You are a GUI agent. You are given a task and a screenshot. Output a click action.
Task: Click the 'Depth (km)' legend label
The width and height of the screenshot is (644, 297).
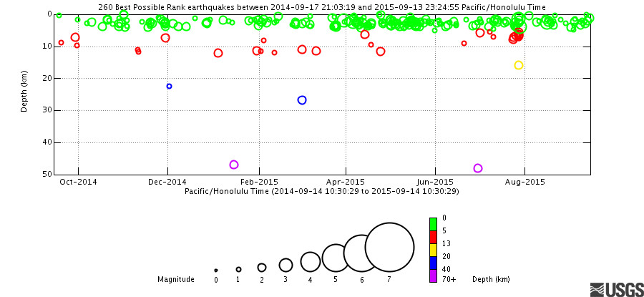tap(491, 279)
